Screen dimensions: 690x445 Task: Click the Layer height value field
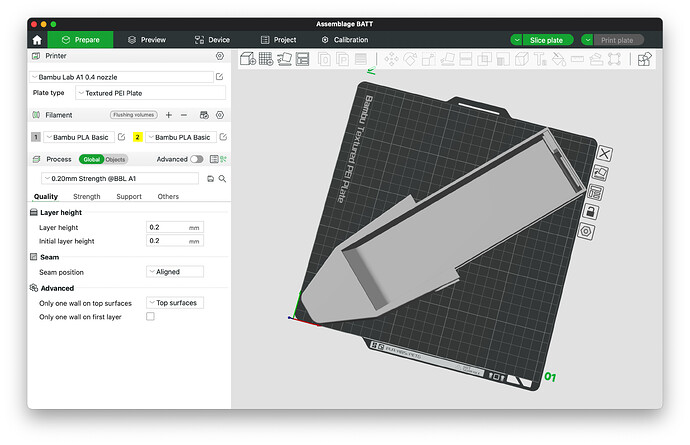pyautogui.click(x=175, y=228)
